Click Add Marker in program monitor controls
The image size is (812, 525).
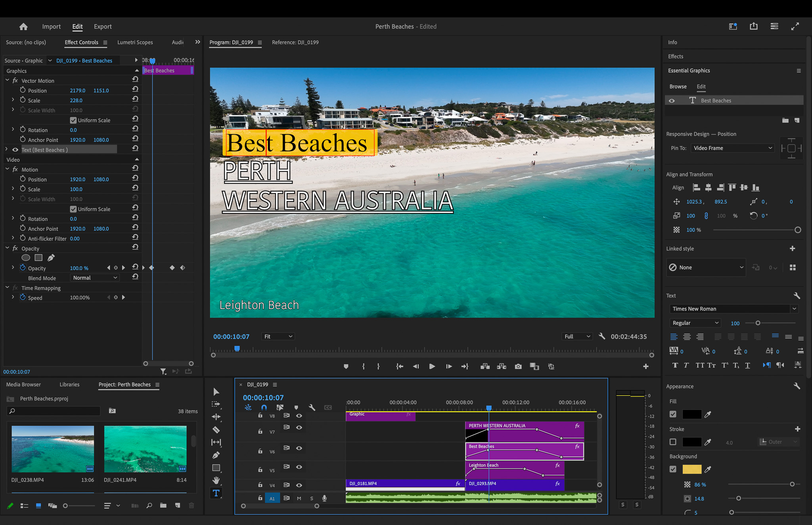(x=346, y=367)
